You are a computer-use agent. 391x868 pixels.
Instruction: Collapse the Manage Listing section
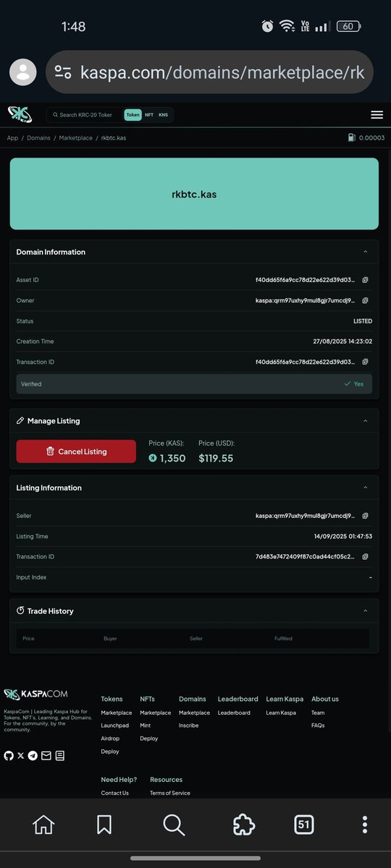click(365, 420)
